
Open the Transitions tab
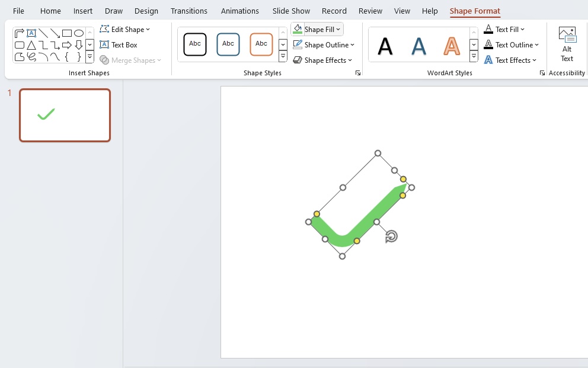click(x=189, y=11)
